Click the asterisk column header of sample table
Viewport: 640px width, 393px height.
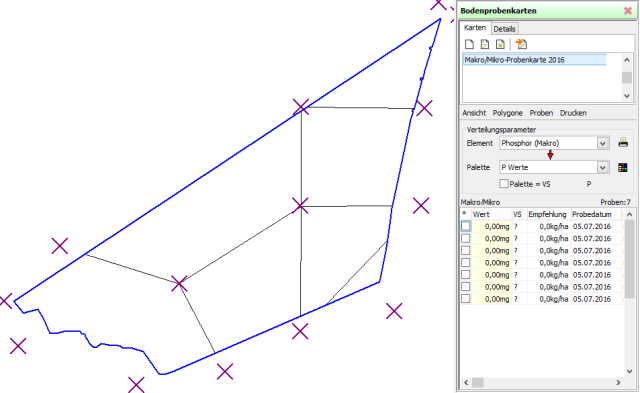(465, 214)
